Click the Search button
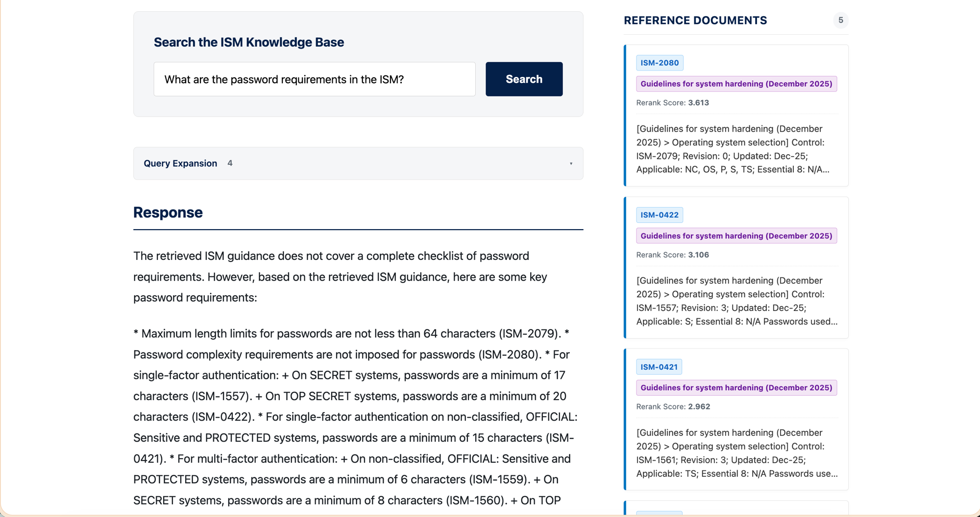Screen dimensions: 980x517 [524, 79]
